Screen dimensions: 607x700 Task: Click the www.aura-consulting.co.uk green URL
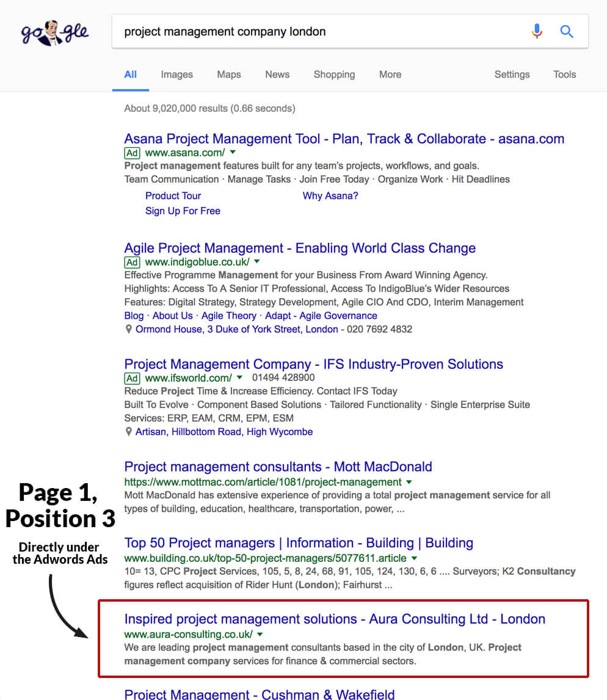tap(188, 635)
